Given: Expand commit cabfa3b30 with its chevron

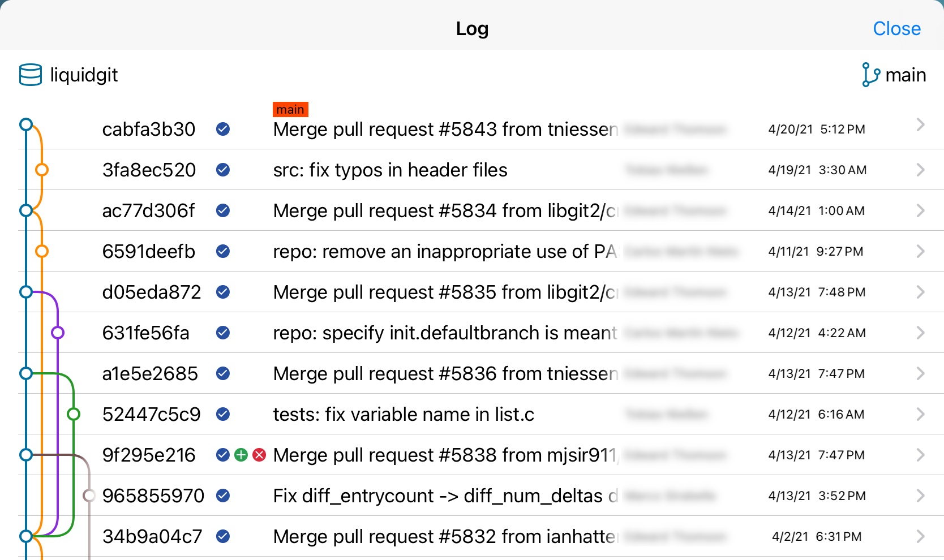Looking at the screenshot, I should (x=920, y=125).
